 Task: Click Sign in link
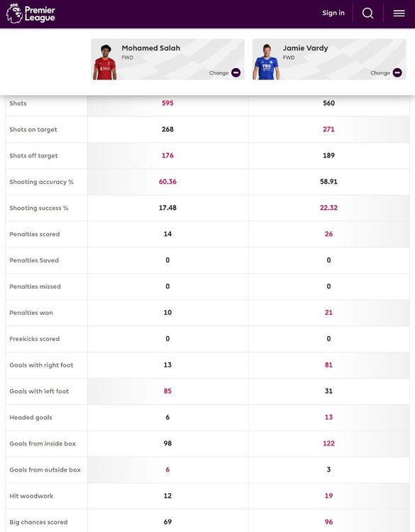[x=333, y=13]
